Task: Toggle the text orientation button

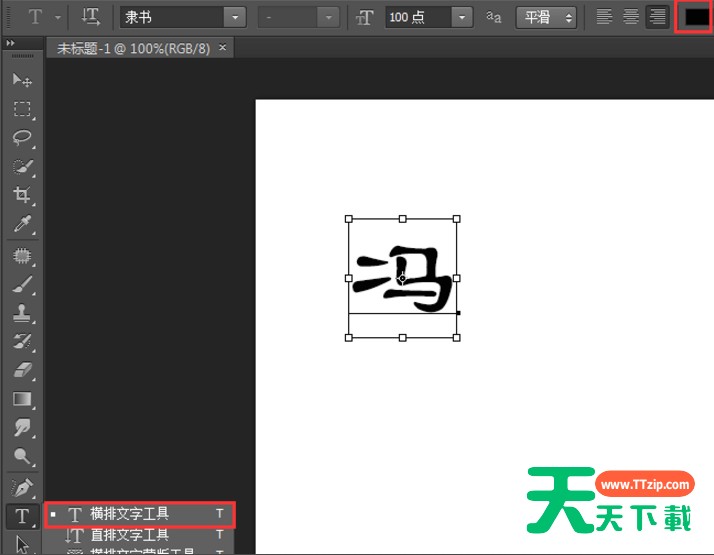Action: [91, 17]
